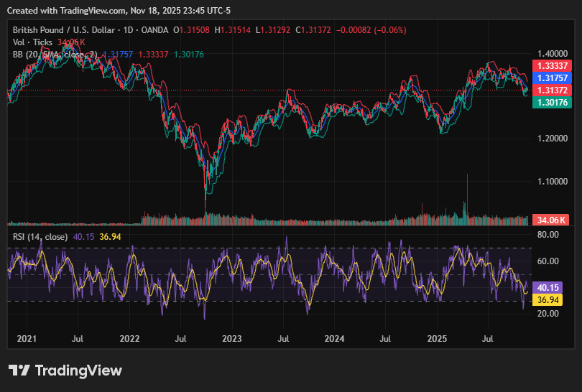582x392 pixels.
Task: Click the 1.10000 price axis label
Action: [553, 182]
